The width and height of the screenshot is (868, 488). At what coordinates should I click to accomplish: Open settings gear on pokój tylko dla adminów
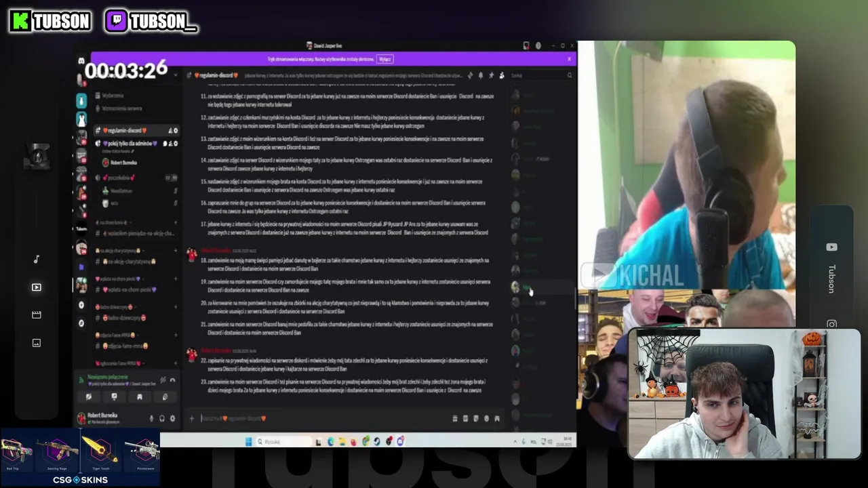click(x=176, y=144)
